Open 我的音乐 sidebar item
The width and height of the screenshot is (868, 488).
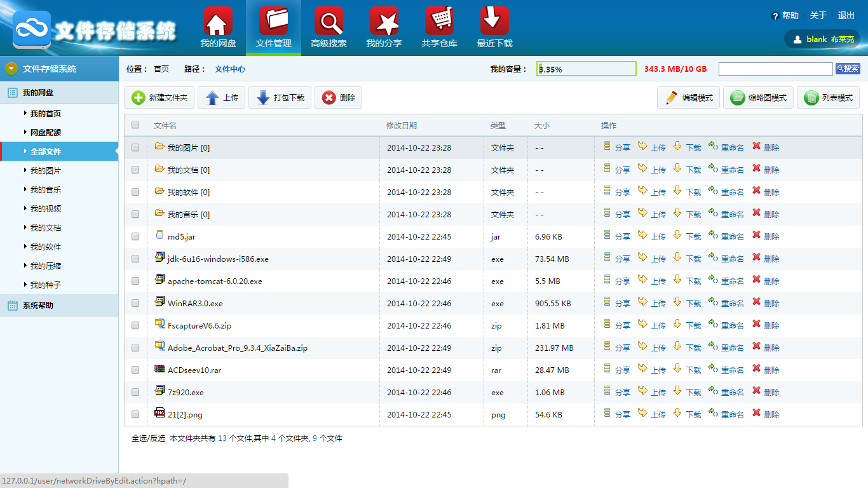coord(46,190)
